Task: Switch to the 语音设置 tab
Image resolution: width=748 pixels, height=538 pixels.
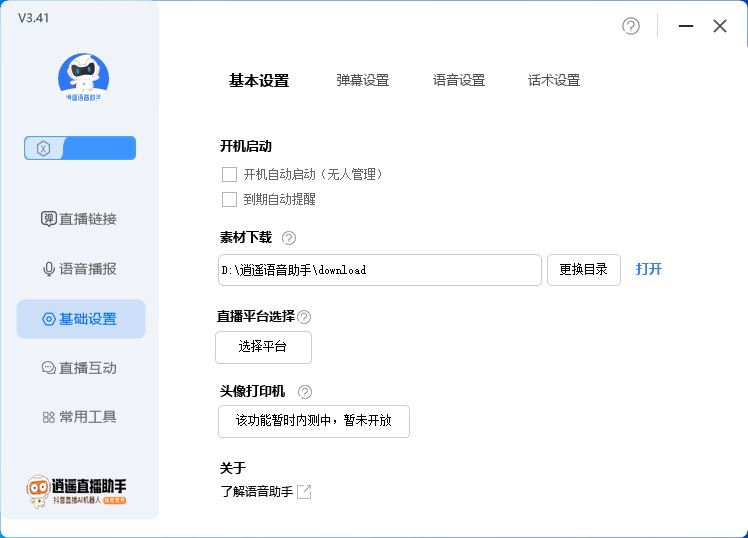Action: [459, 81]
